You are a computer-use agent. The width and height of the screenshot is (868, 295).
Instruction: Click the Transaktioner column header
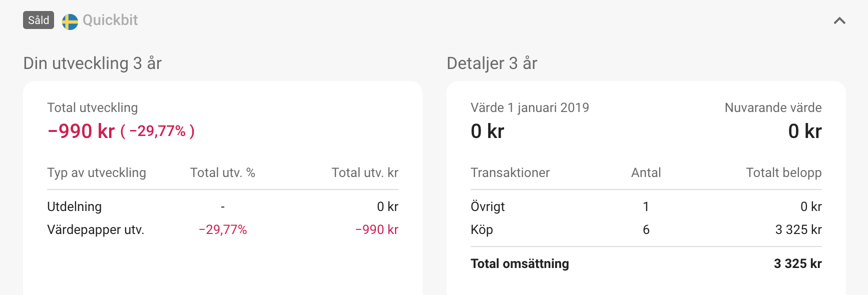coord(510,172)
